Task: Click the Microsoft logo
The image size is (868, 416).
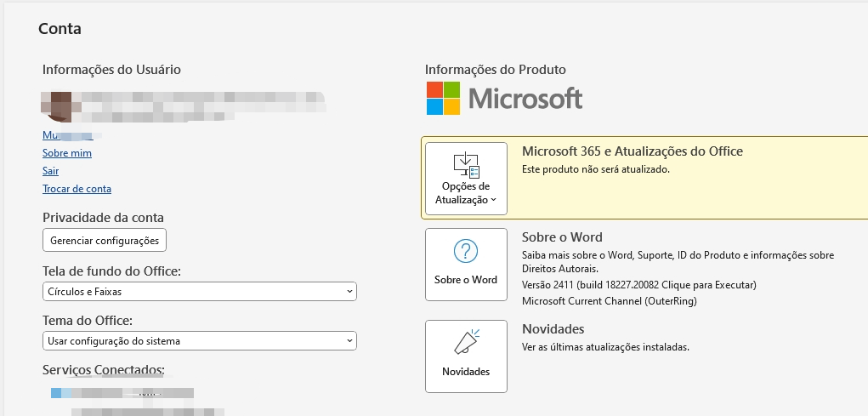Action: (x=504, y=99)
